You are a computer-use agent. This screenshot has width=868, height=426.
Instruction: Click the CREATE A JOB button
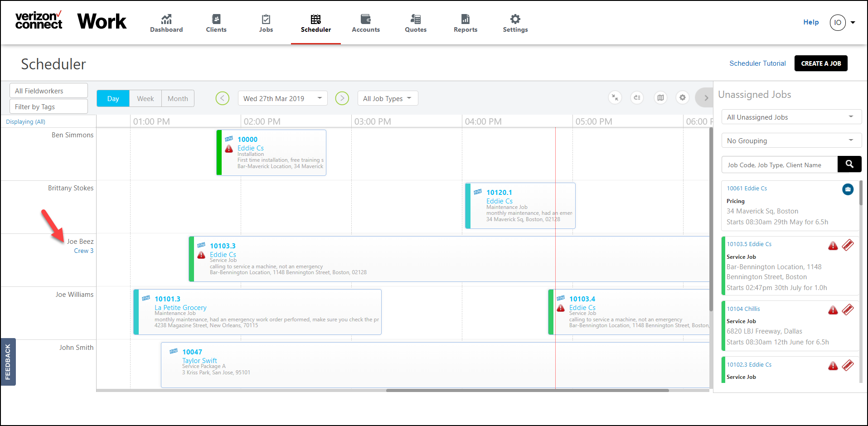click(x=820, y=63)
